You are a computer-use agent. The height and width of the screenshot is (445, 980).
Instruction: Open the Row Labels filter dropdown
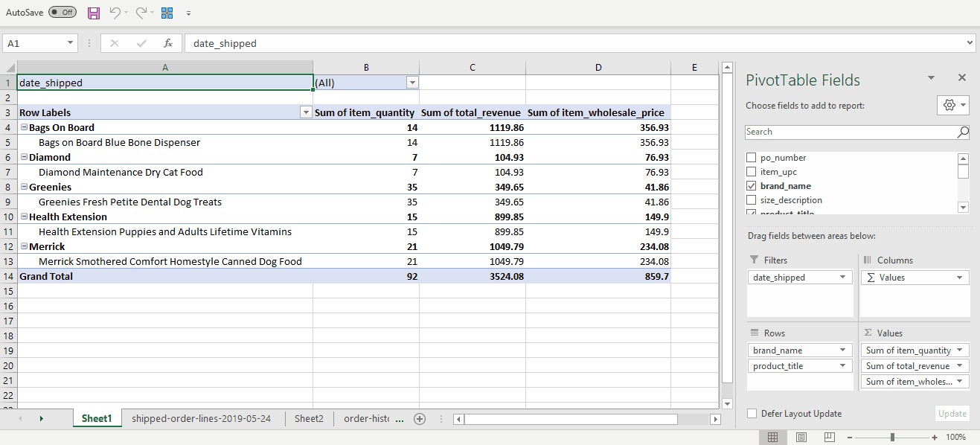pos(305,112)
